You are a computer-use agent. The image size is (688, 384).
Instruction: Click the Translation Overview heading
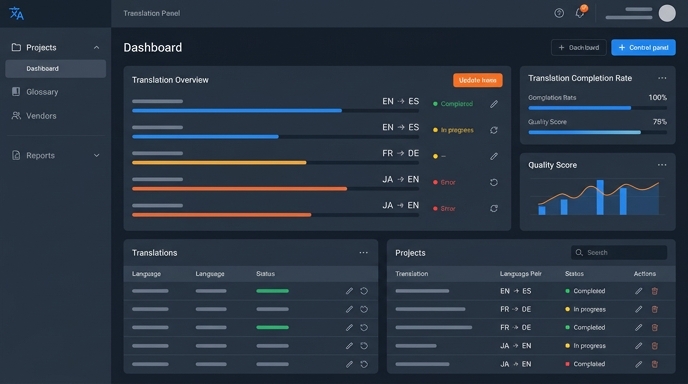(170, 80)
